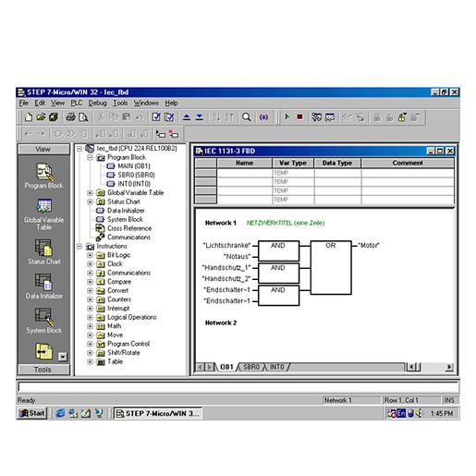The width and height of the screenshot is (476, 476).
Task: Switch to the SBR0 editor tab
Action: [x=251, y=367]
